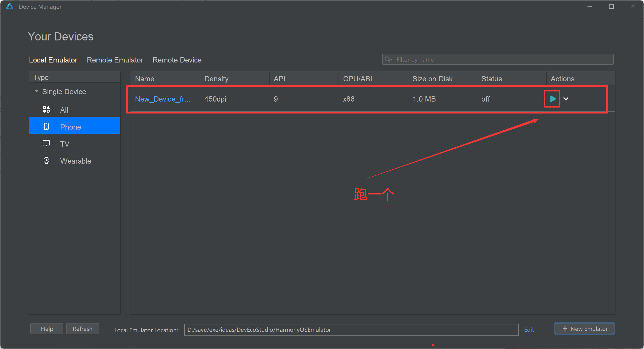
Task: Collapse the Single Device tree node
Action: pyautogui.click(x=37, y=91)
